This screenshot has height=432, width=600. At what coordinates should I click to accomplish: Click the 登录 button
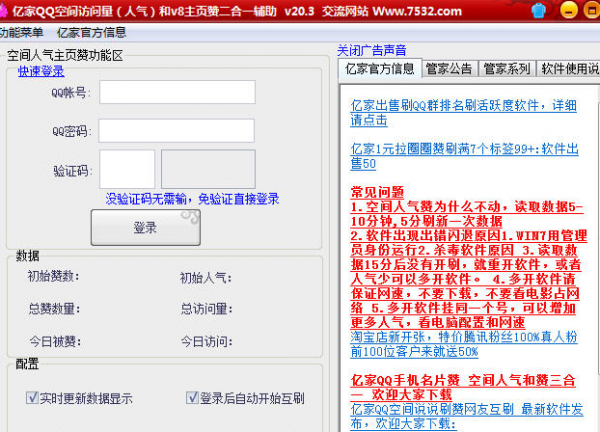pyautogui.click(x=145, y=227)
